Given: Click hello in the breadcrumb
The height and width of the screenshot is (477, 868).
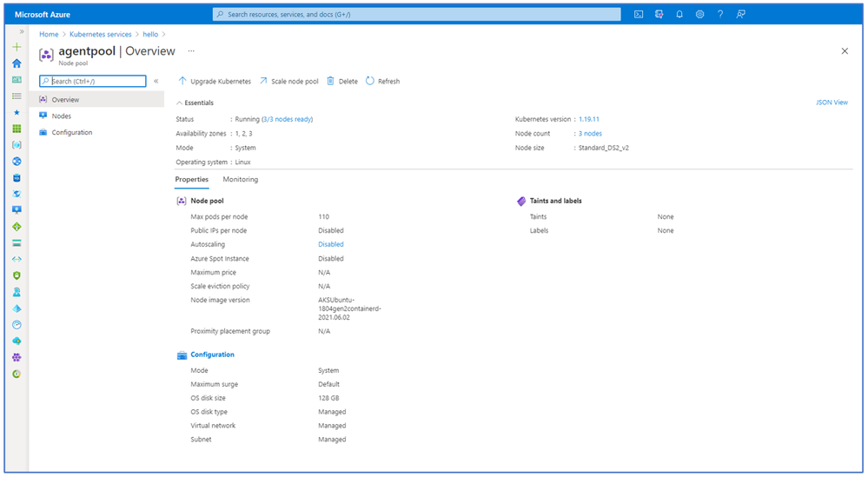Looking at the screenshot, I should [x=150, y=34].
